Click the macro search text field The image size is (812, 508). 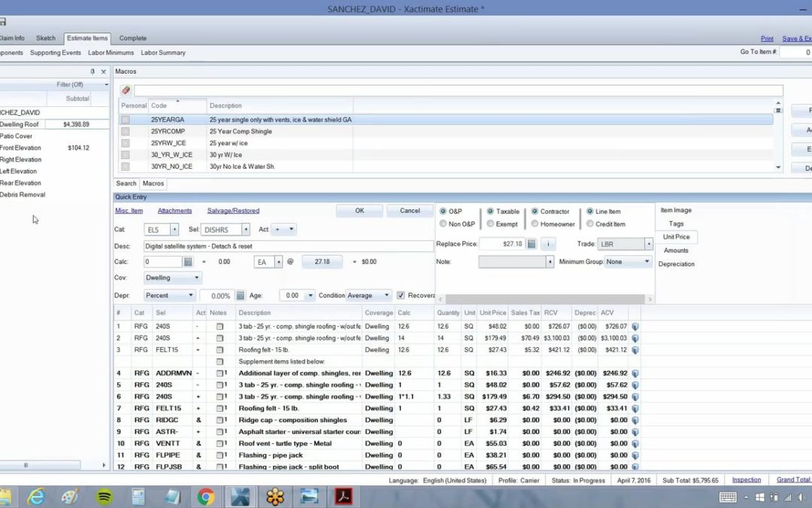(x=459, y=90)
